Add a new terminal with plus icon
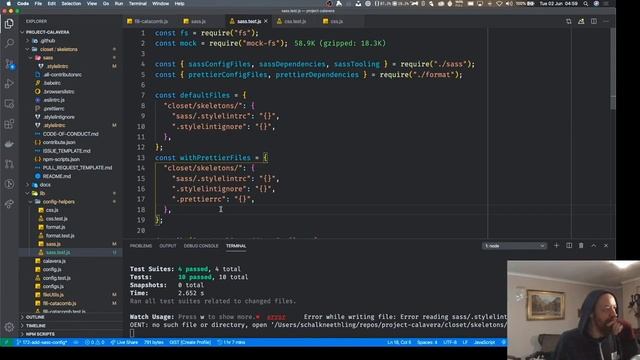640x360 pixels. pyautogui.click(x=556, y=246)
